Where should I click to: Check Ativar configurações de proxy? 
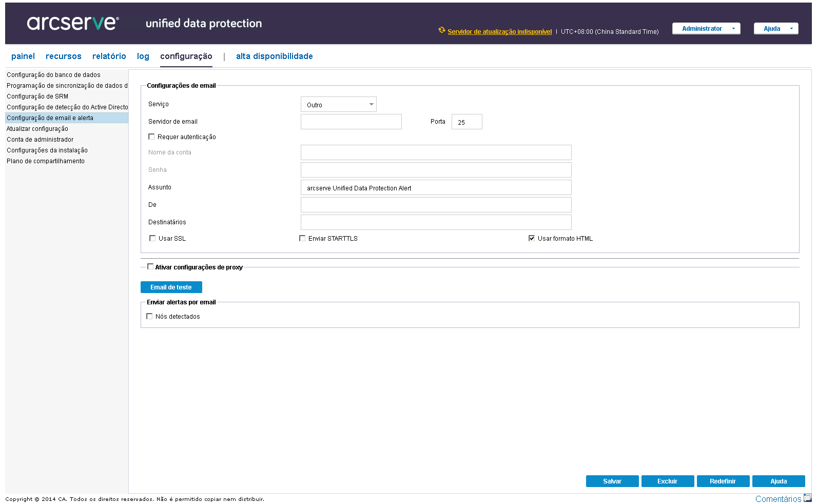point(150,266)
